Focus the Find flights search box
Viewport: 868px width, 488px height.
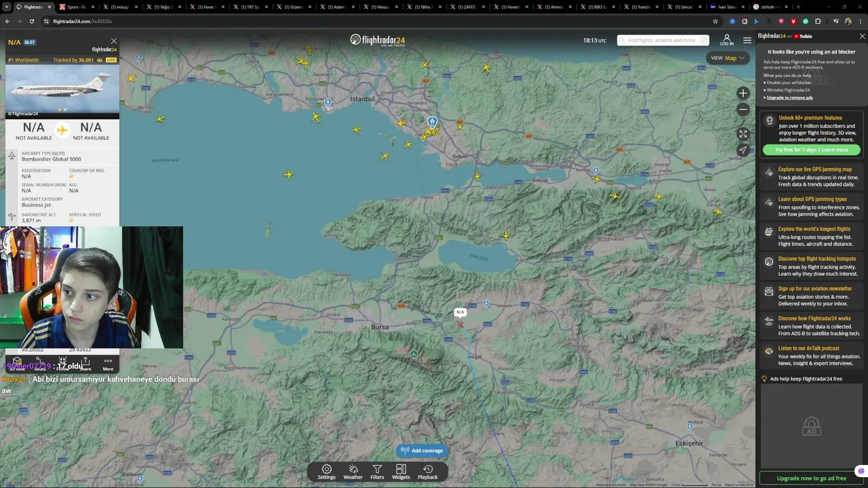pos(663,41)
